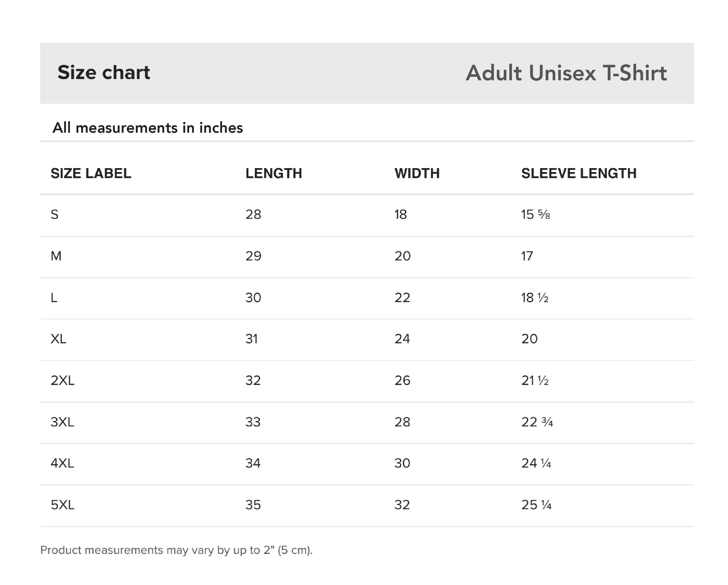The image size is (728, 585).
Task: Select the M size row label
Action: (56, 256)
